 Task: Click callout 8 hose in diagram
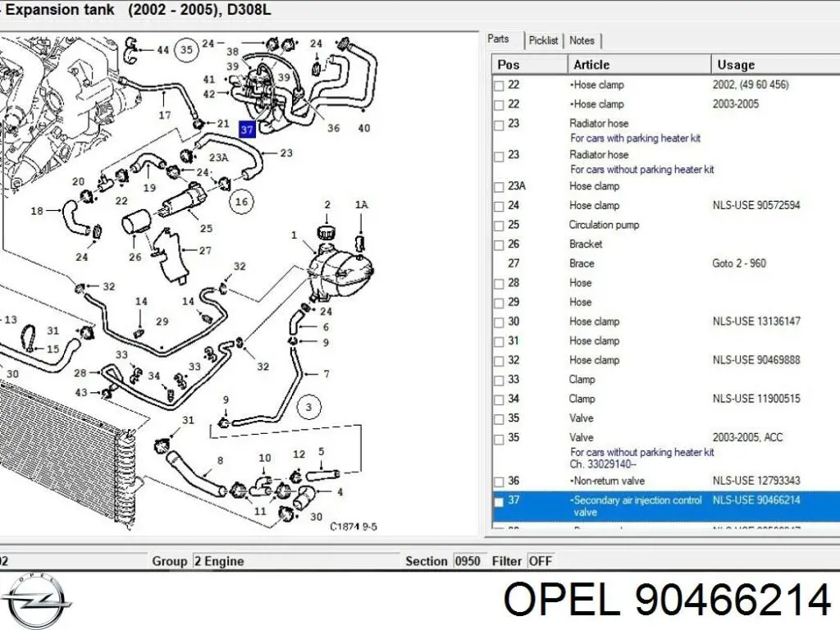(x=220, y=460)
